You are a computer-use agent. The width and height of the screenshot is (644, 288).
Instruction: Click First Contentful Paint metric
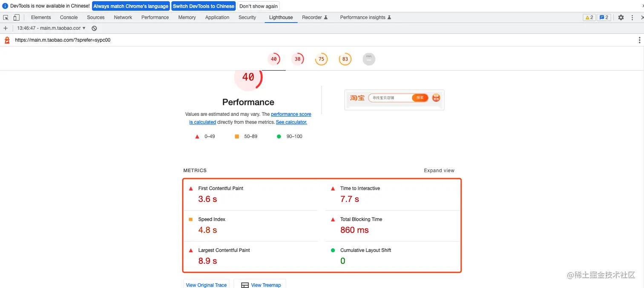[x=250, y=194]
